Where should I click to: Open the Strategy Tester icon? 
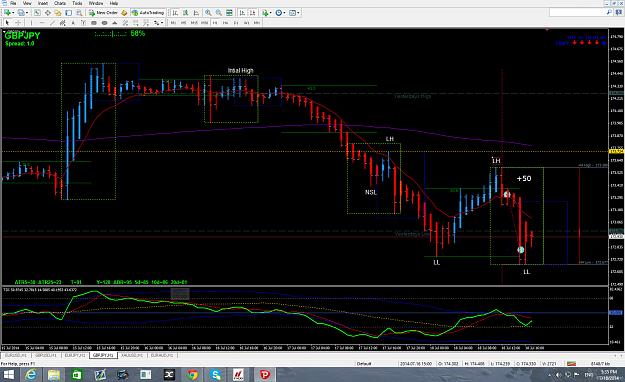pos(79,13)
